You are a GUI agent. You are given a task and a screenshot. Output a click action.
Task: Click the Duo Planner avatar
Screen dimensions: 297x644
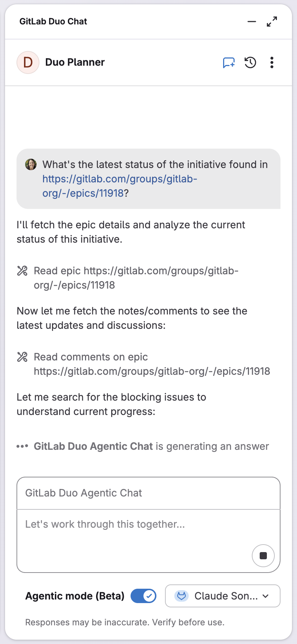point(28,62)
